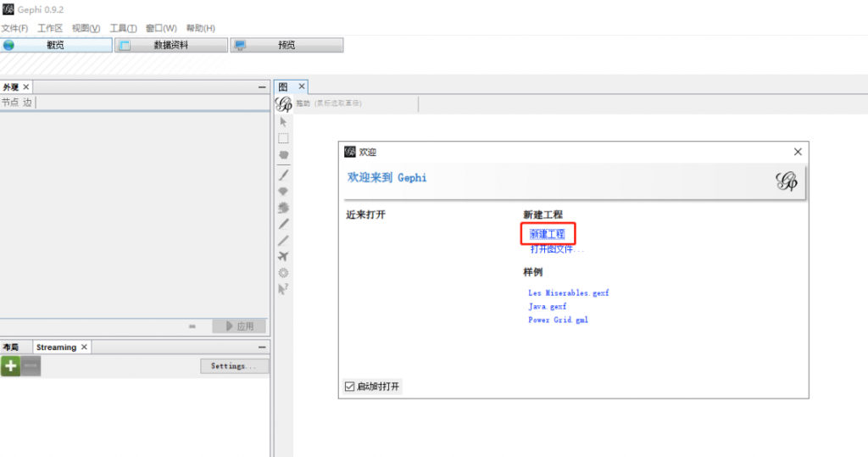The image size is (868, 457).
Task: Select the airplane shortest path tool
Action: (x=283, y=256)
